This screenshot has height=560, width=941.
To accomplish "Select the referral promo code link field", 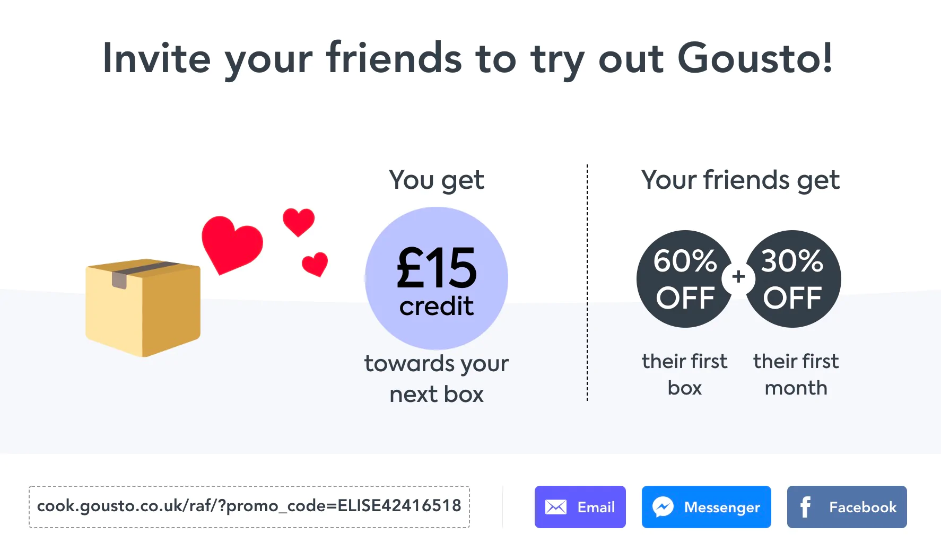I will point(249,506).
